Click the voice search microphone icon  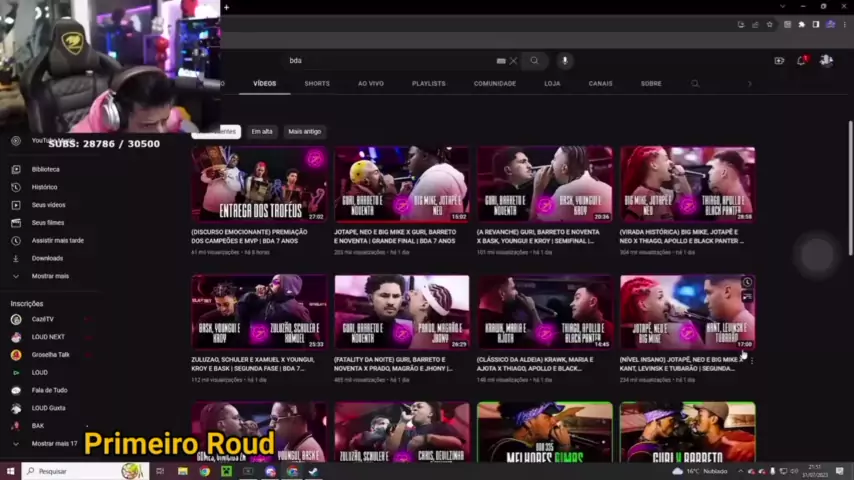(564, 61)
